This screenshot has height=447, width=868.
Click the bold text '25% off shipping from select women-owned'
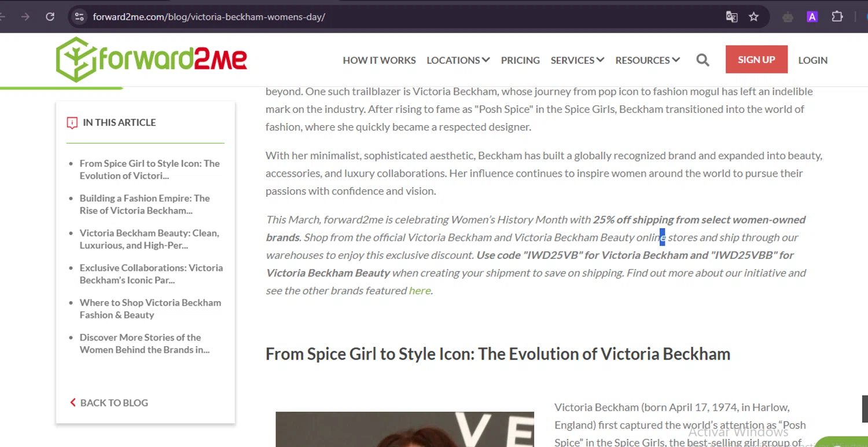click(699, 220)
